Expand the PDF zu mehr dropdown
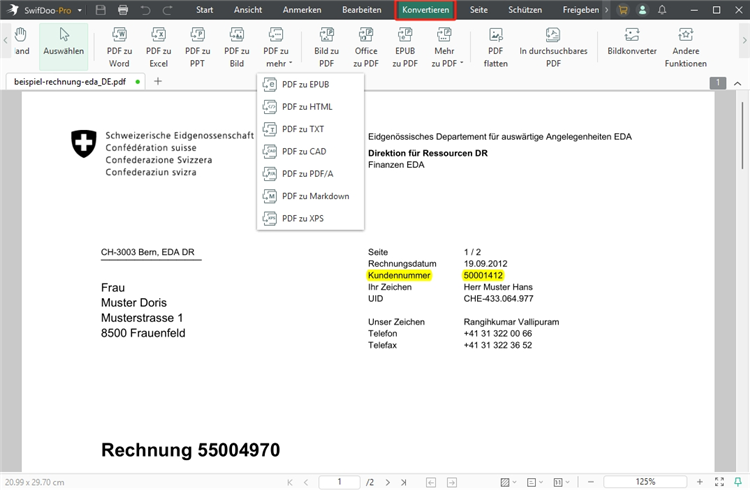The height and width of the screenshot is (490, 750). (x=276, y=47)
